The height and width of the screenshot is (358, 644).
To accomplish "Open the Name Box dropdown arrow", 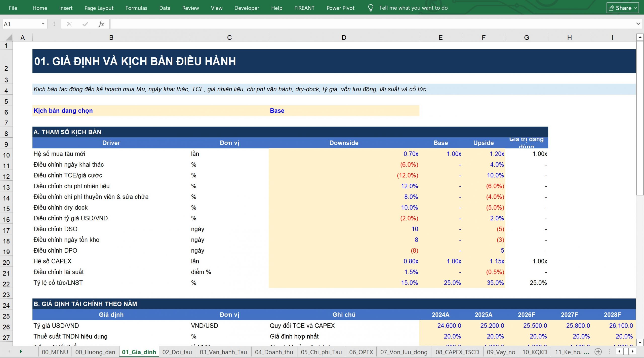I will (x=43, y=24).
